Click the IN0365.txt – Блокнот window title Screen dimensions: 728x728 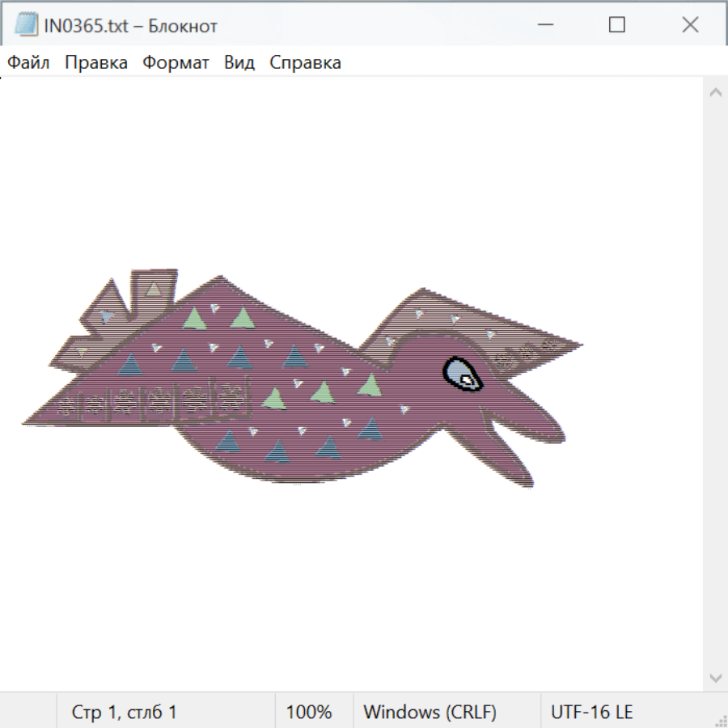point(131,26)
